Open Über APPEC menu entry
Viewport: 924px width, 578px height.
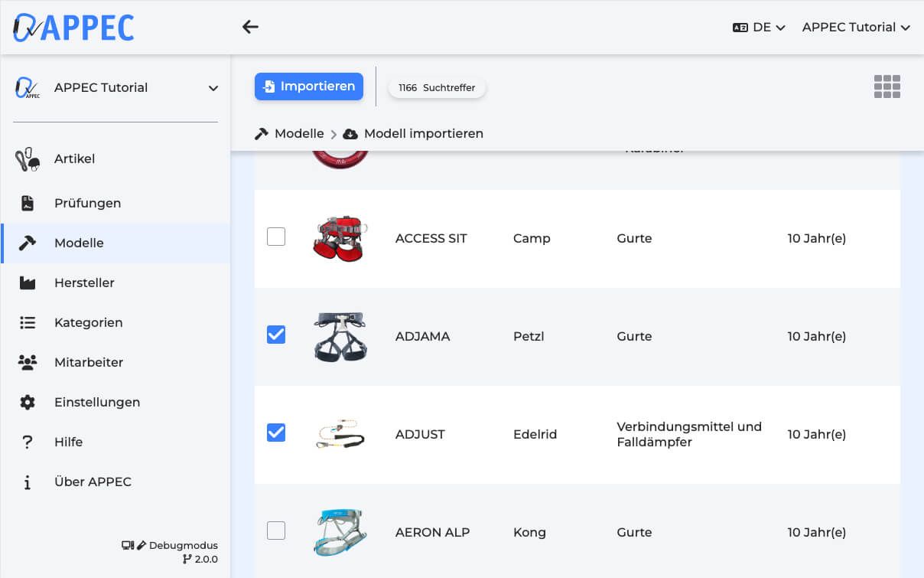[93, 482]
